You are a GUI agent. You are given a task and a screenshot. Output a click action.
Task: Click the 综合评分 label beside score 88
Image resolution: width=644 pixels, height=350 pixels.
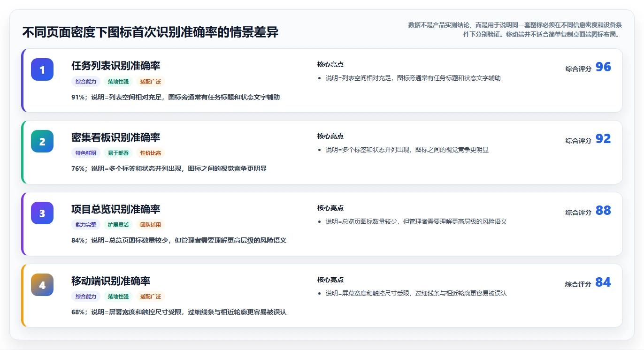[578, 213]
